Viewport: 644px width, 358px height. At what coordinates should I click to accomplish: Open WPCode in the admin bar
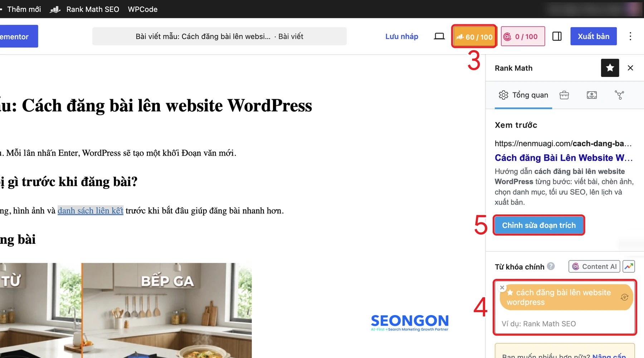click(142, 9)
